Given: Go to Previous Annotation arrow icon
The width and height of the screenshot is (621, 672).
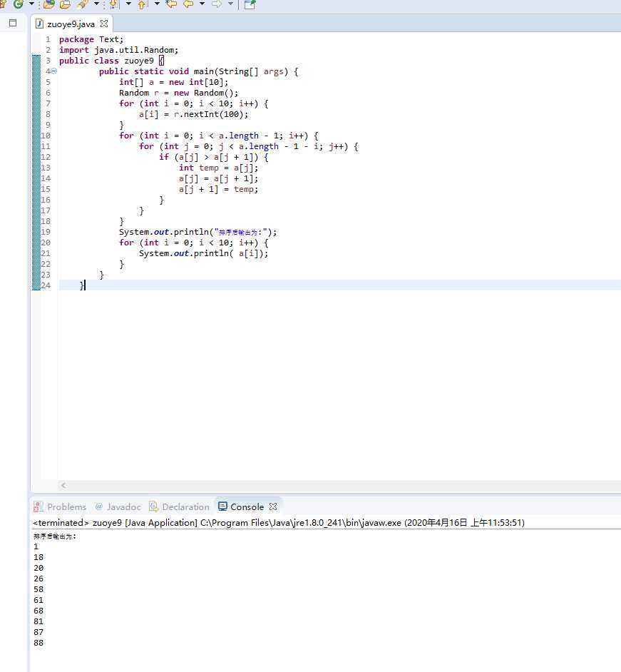Looking at the screenshot, I should pyautogui.click(x=142, y=4).
